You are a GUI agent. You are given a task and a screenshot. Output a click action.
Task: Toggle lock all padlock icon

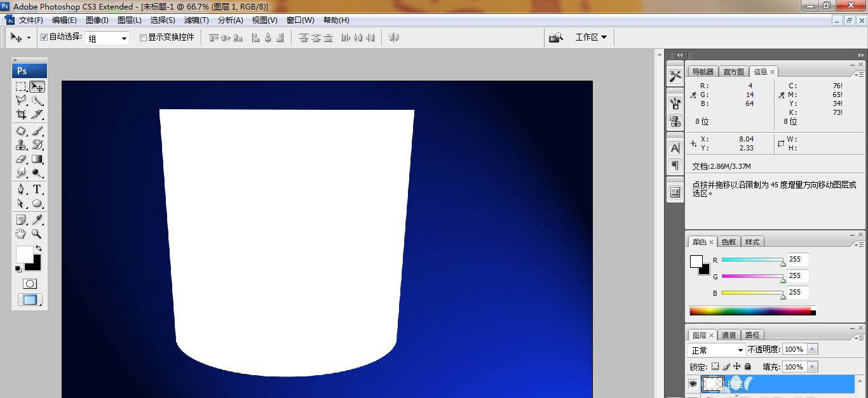748,367
